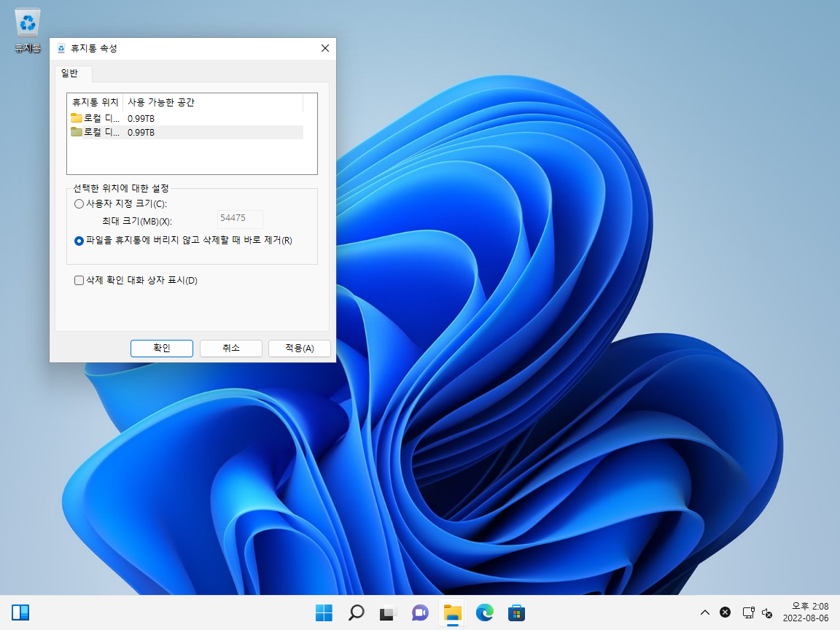
Task: Click the 휴지통 속성 title text
Action: tap(94, 48)
